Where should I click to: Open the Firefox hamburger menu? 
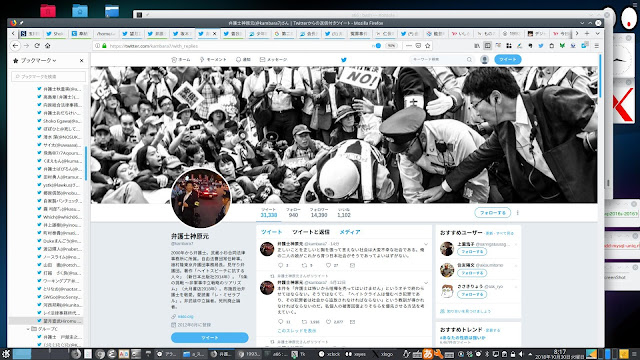coord(597,46)
